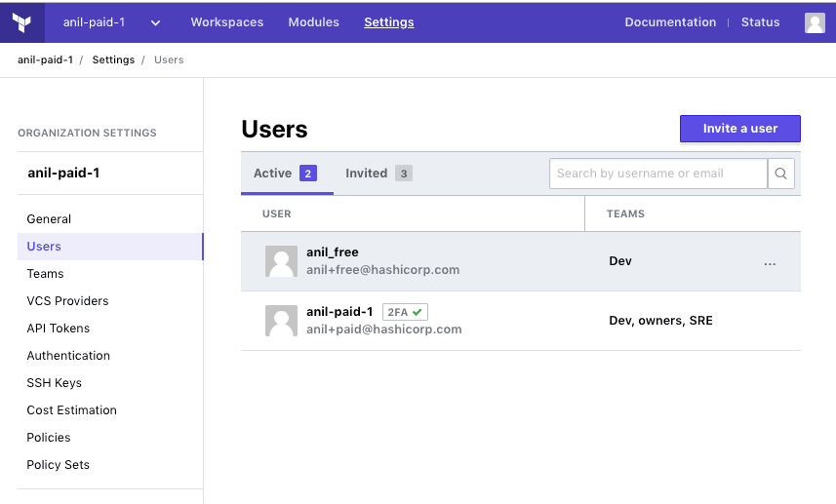Open the user profile avatar menu
836x504 pixels.
click(x=815, y=22)
